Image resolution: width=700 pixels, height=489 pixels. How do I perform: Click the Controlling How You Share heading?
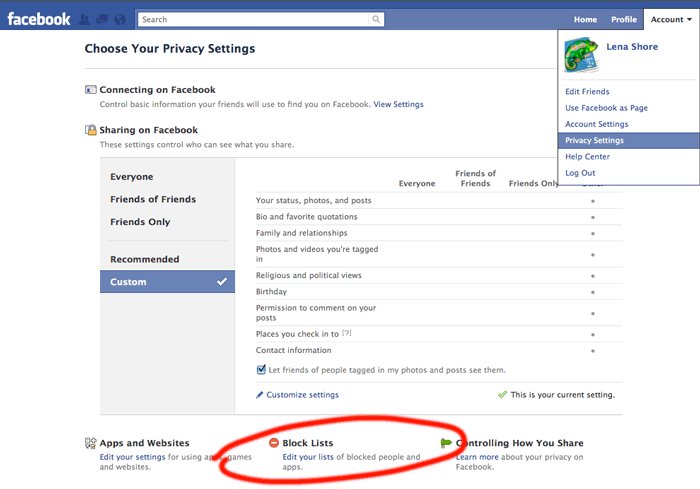pyautogui.click(x=520, y=443)
